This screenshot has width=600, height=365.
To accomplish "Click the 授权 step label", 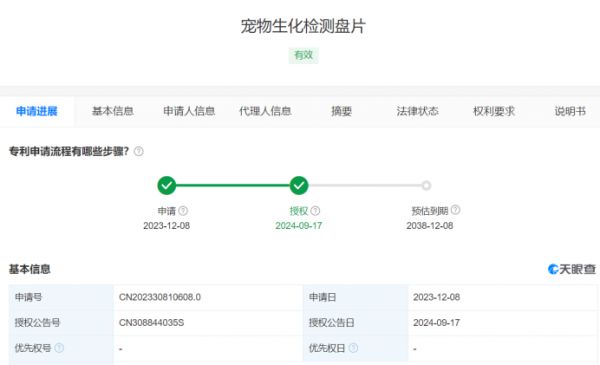I will pos(299,211).
